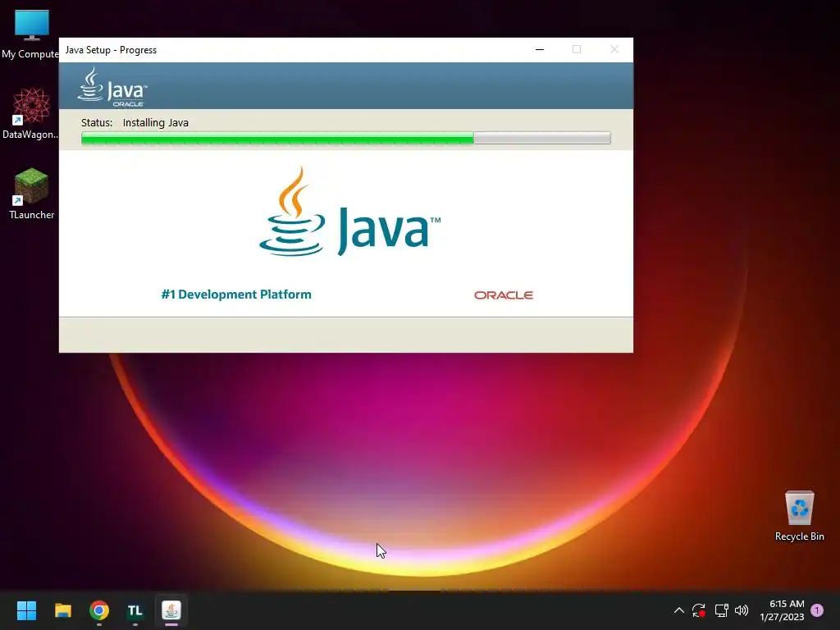840x630 pixels.
Task: Select the Recycle Bin desktop icon
Action: coord(799,515)
